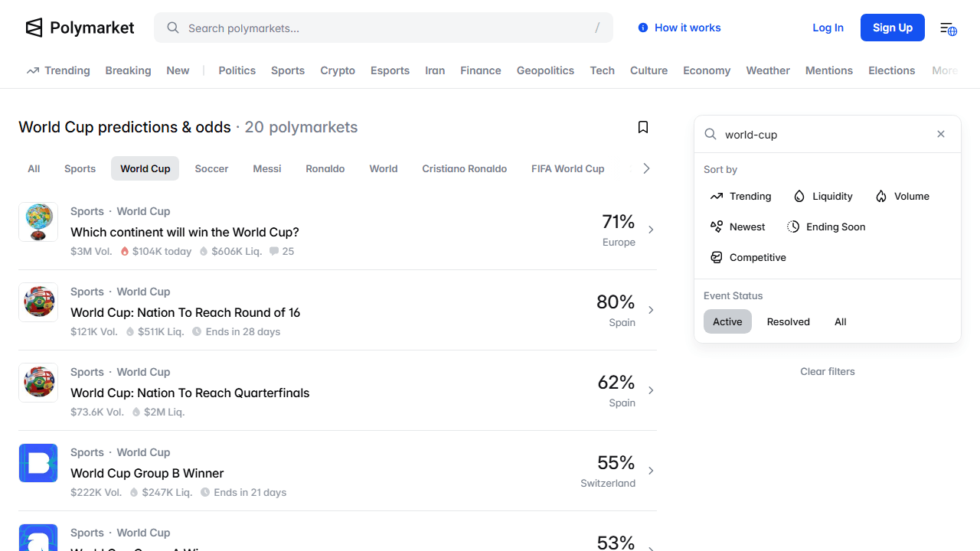The image size is (980, 551).
Task: Select the Messi filter chip
Action: coord(267,168)
